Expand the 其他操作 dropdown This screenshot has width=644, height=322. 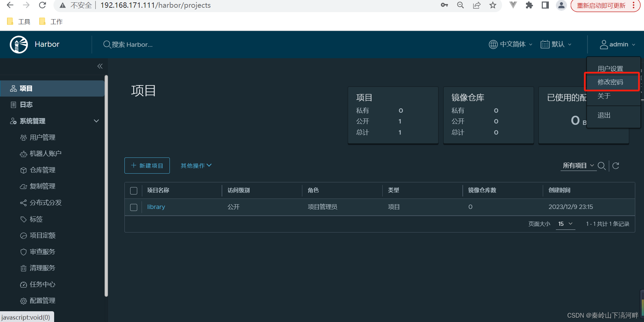[x=196, y=165]
